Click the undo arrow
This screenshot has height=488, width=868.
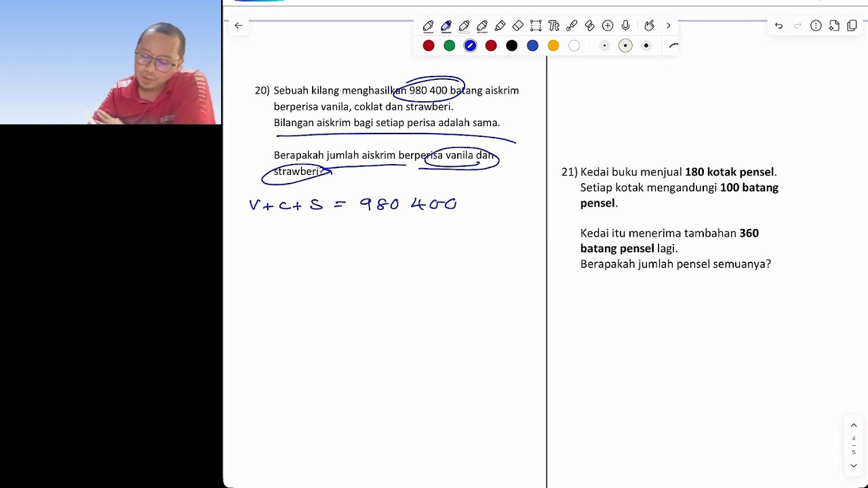779,26
